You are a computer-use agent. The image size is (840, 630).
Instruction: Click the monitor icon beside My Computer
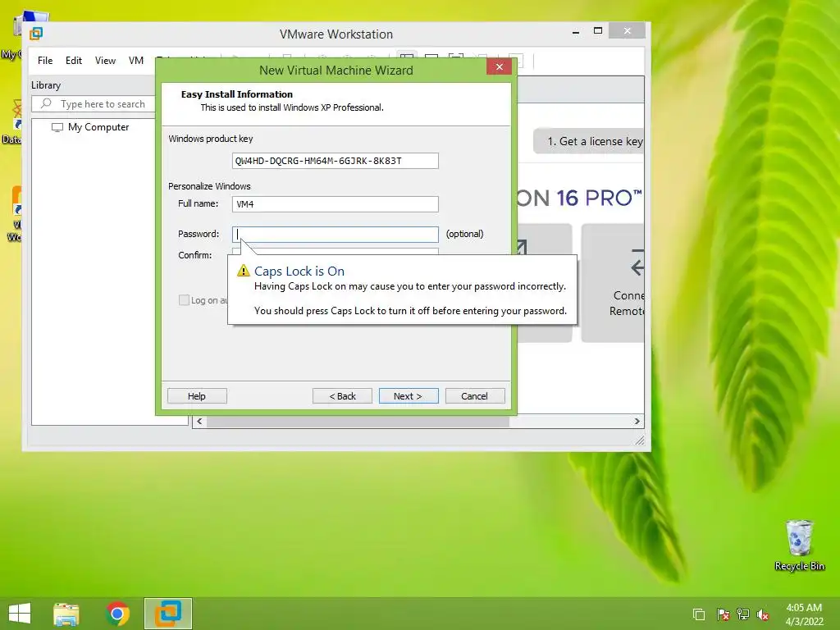pyautogui.click(x=57, y=127)
